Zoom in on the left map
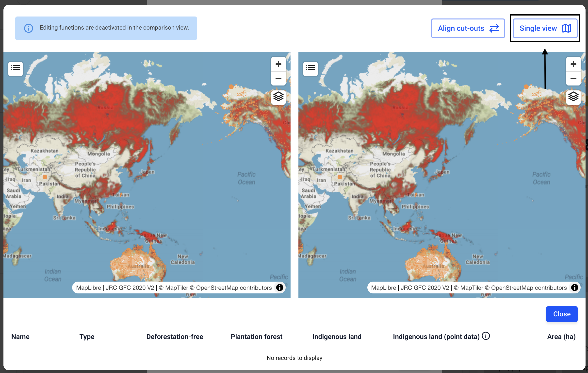The width and height of the screenshot is (588, 373). pos(278,64)
